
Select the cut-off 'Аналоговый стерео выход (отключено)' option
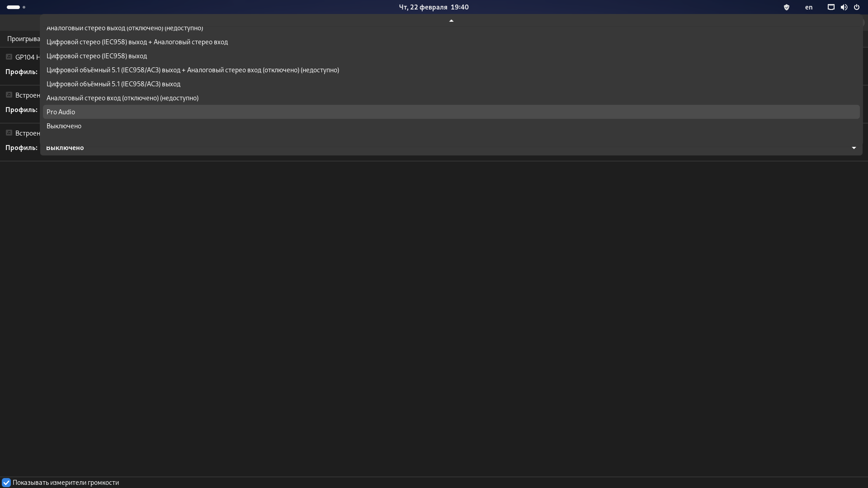pos(451,28)
